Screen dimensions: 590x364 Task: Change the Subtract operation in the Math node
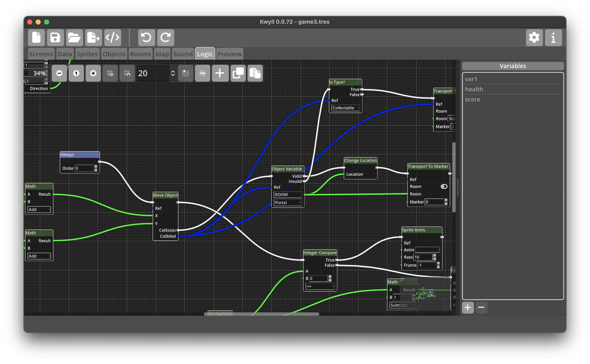(402, 305)
